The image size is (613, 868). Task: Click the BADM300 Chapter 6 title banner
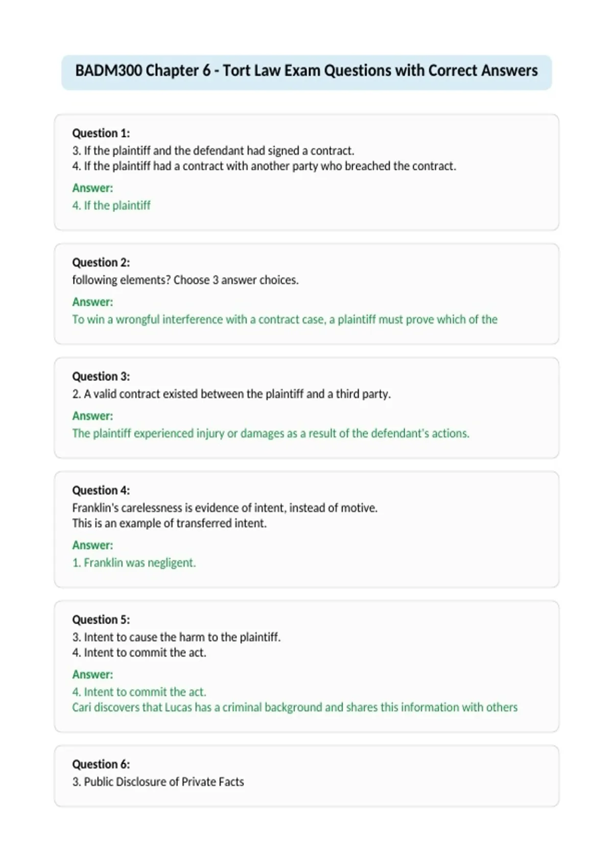[306, 71]
